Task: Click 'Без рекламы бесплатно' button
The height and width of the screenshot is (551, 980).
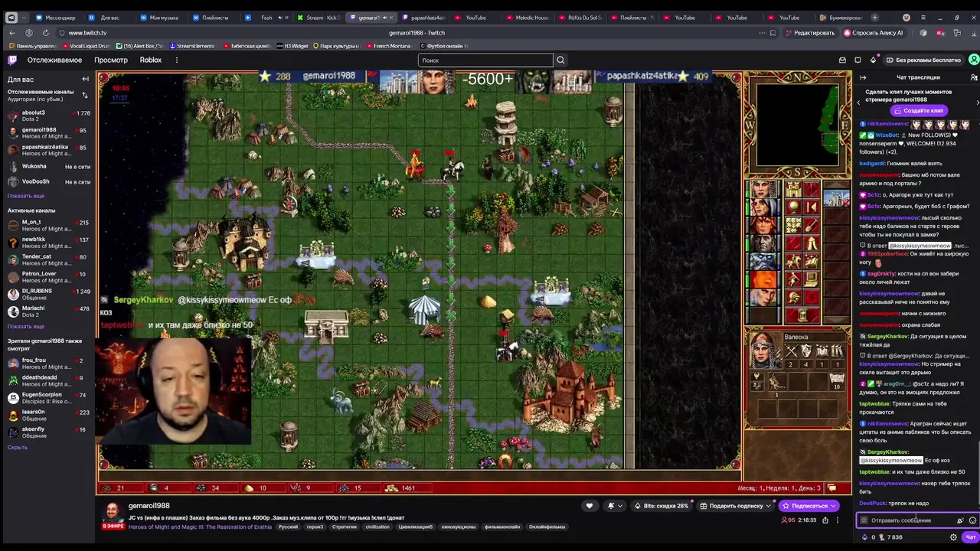Action: (x=923, y=60)
